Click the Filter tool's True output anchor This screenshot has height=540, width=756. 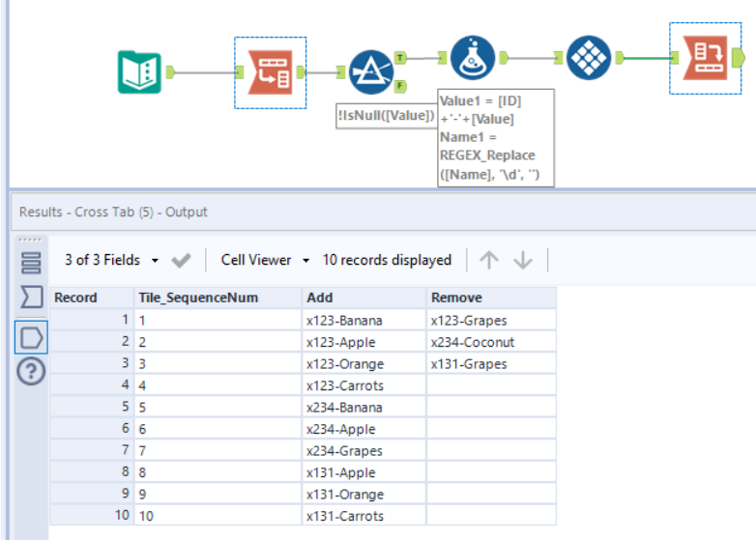coord(401,58)
